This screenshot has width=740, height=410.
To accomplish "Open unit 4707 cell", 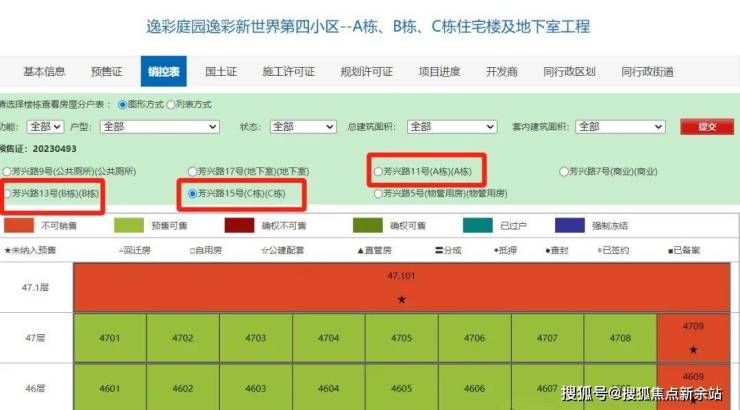I will 547,338.
